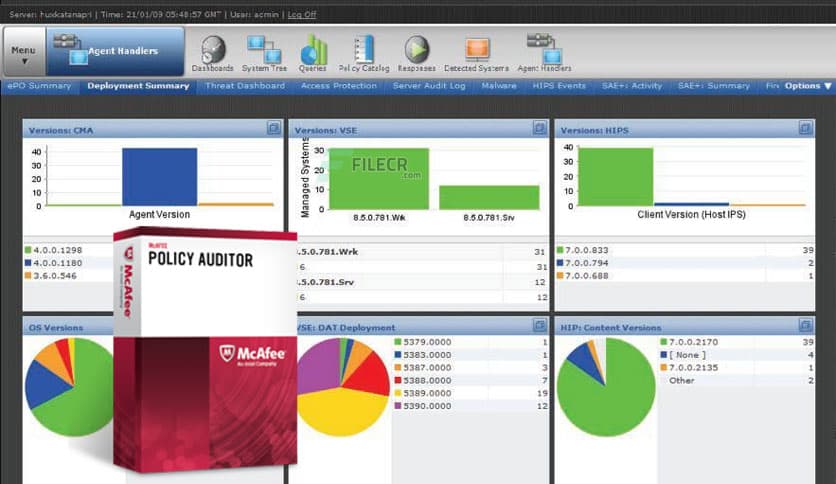This screenshot has width=836, height=484.
Task: Select the 3.6.0.546 agent version row
Action: click(x=68, y=276)
